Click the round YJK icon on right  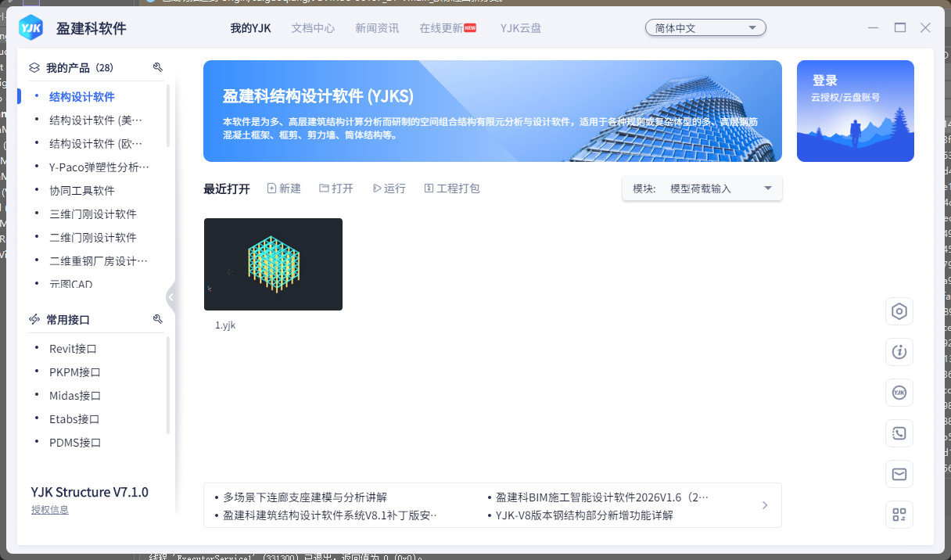click(899, 393)
